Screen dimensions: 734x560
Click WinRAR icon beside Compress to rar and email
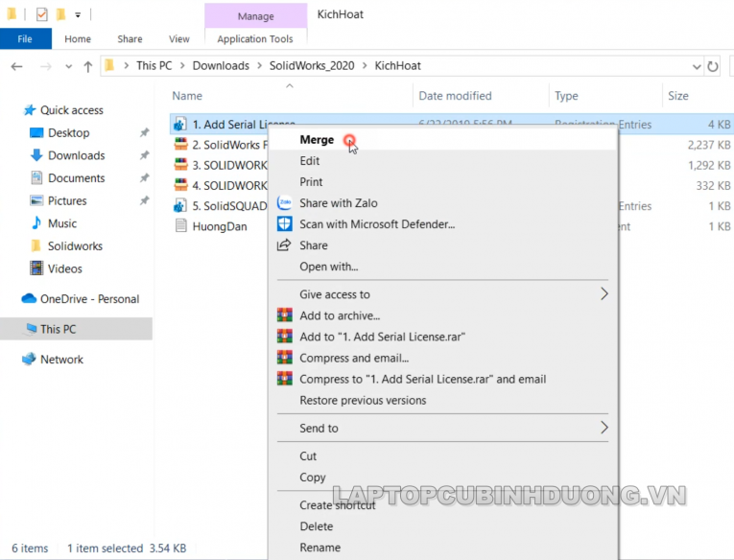click(x=285, y=379)
